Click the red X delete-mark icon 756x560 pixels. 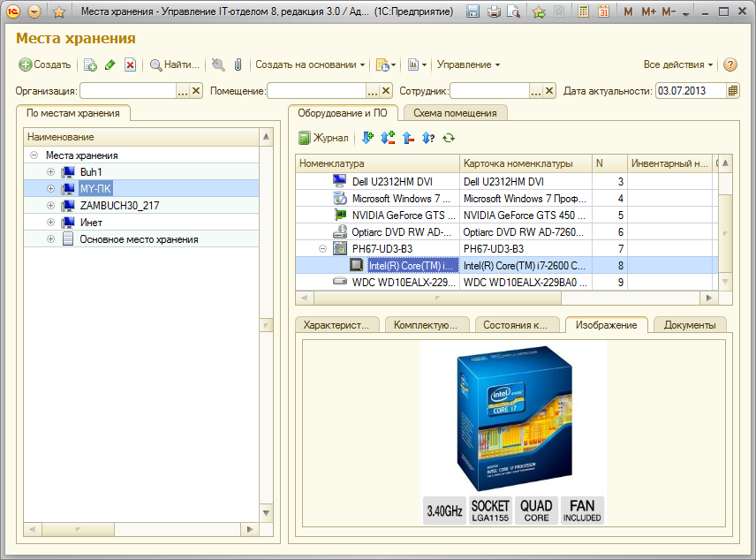point(130,64)
